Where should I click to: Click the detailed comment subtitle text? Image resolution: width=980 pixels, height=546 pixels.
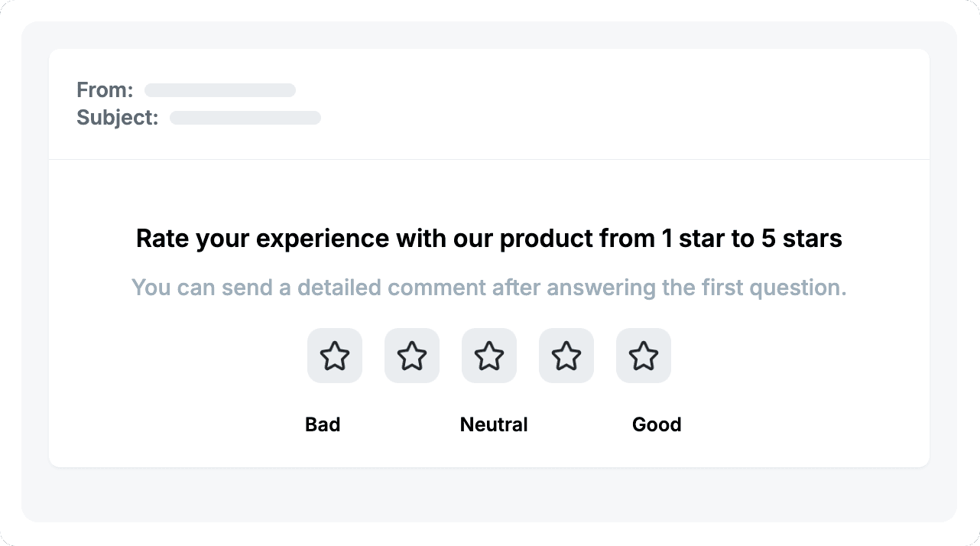[488, 288]
